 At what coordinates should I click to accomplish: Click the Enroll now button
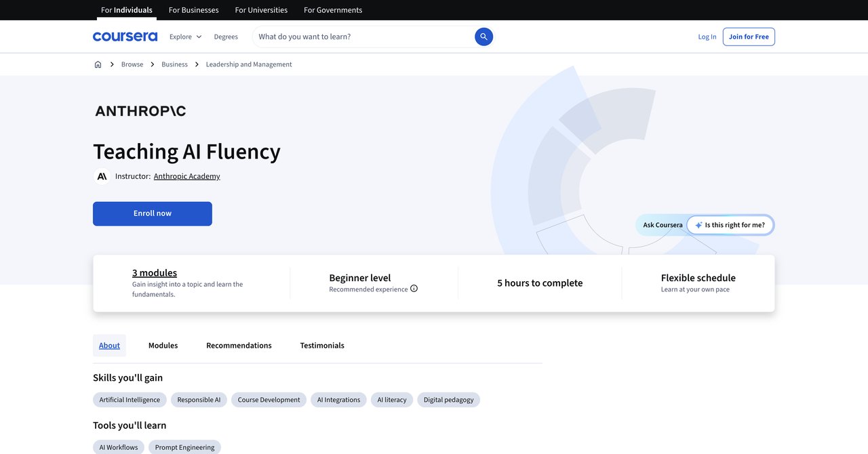click(x=153, y=213)
